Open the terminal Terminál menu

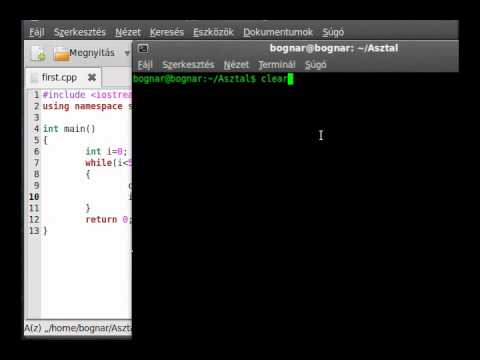pos(277,65)
